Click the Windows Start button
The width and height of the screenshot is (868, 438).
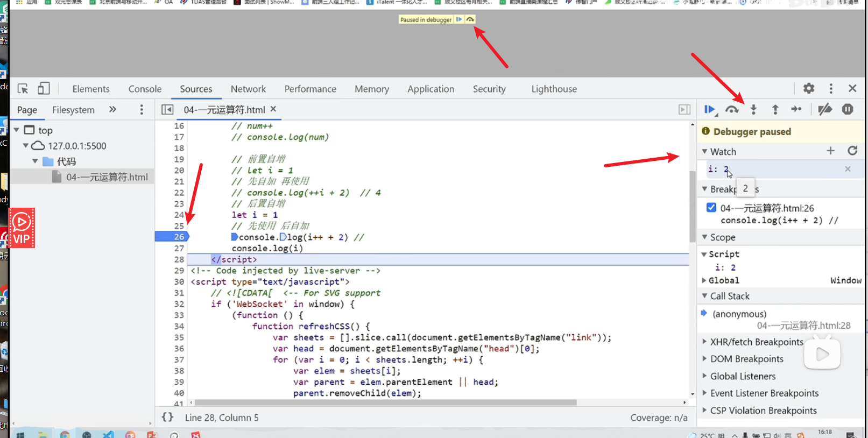(x=20, y=434)
